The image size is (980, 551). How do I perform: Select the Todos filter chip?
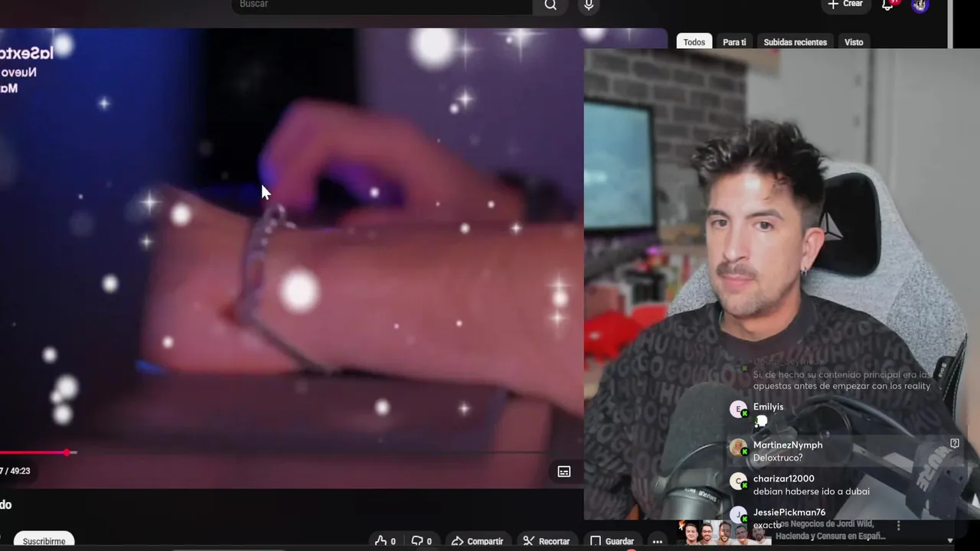click(x=694, y=42)
